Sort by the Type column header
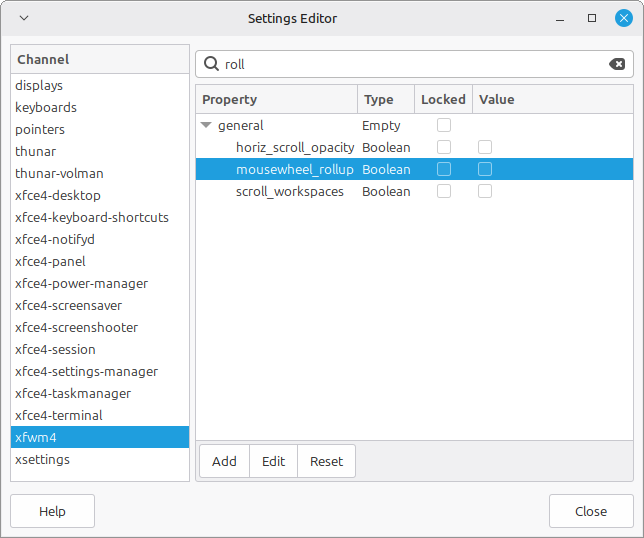644x538 pixels. pyautogui.click(x=385, y=99)
